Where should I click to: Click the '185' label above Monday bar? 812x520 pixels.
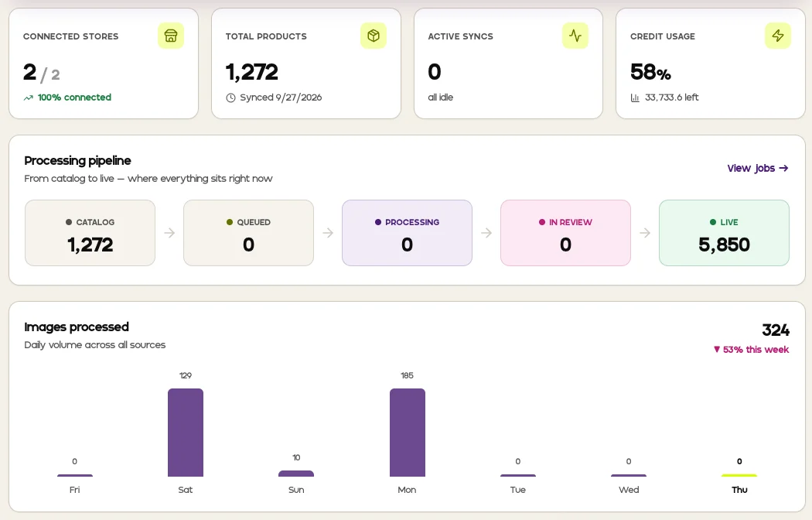tap(407, 375)
